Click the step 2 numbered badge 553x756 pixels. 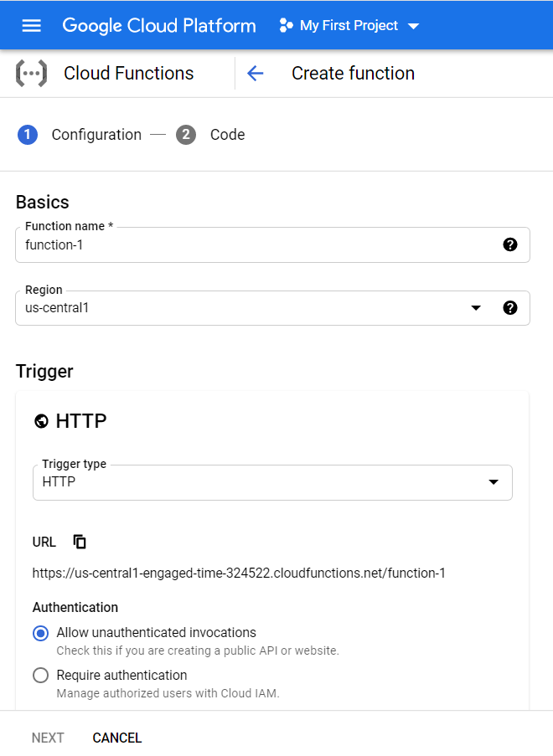[x=186, y=135]
